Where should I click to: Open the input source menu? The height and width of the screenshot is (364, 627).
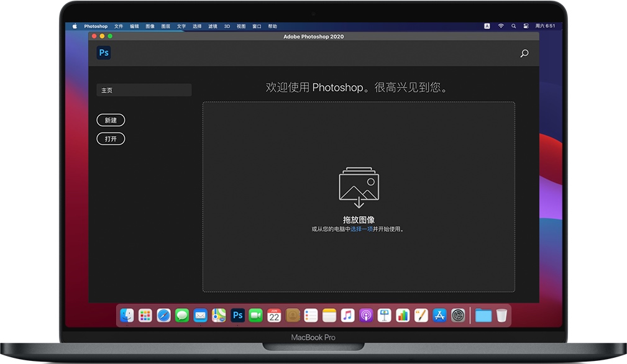(x=487, y=26)
